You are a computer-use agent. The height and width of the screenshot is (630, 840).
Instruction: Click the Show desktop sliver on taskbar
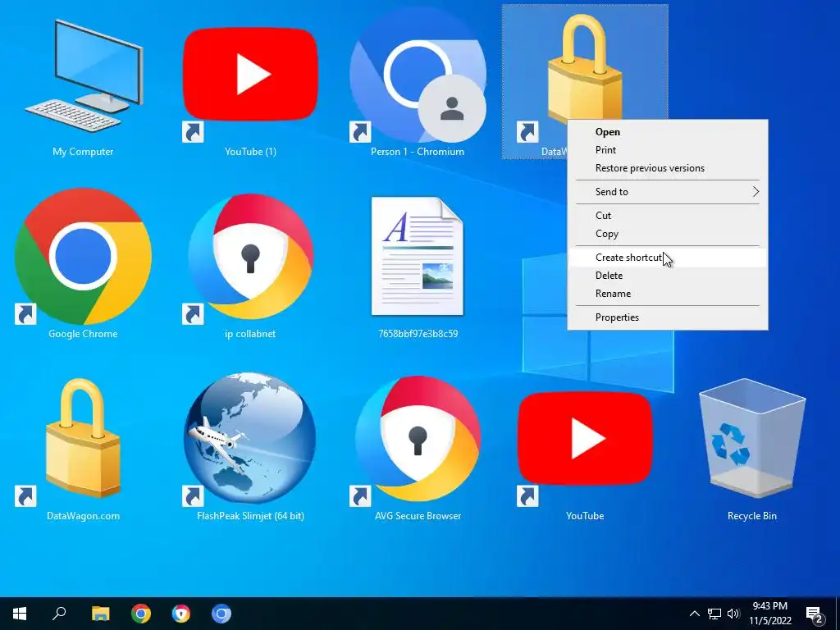[x=838, y=614]
